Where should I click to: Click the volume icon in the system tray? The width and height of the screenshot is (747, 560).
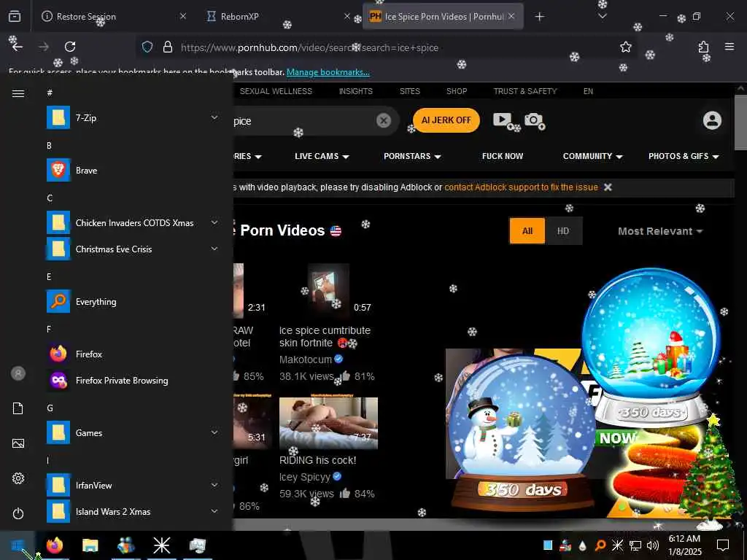coord(653,545)
